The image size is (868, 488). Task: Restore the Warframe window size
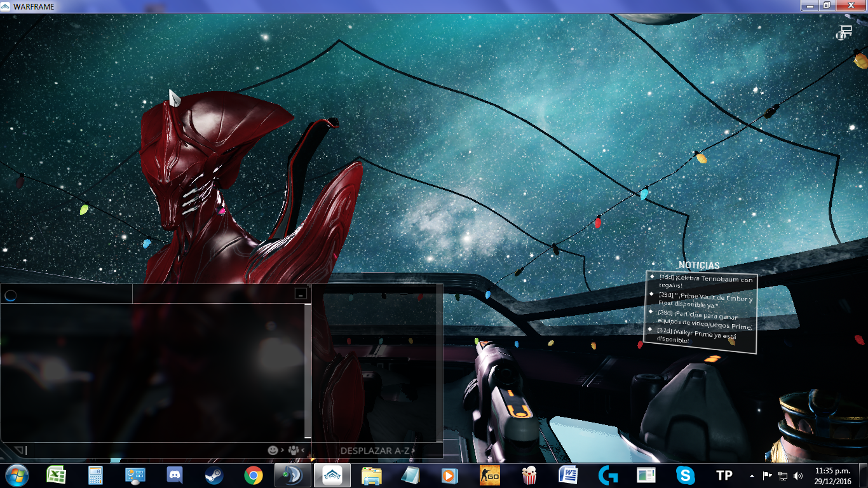tap(826, 5)
